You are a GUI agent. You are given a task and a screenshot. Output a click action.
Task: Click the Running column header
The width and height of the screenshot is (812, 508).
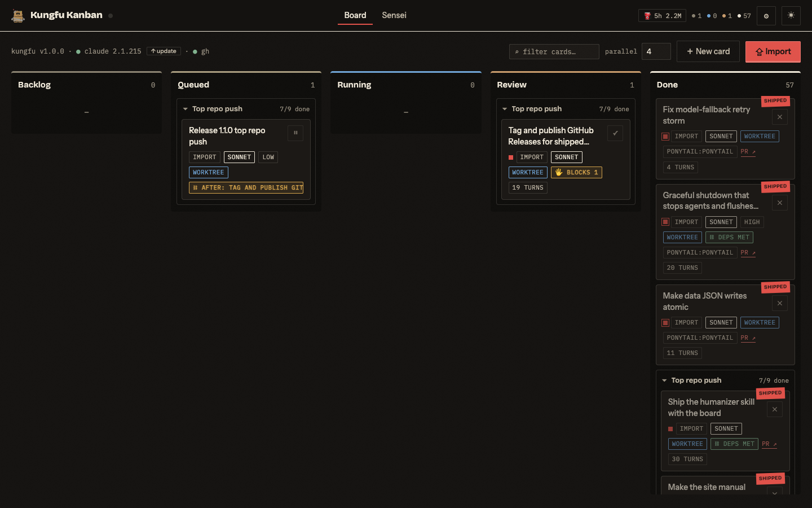[x=406, y=85]
